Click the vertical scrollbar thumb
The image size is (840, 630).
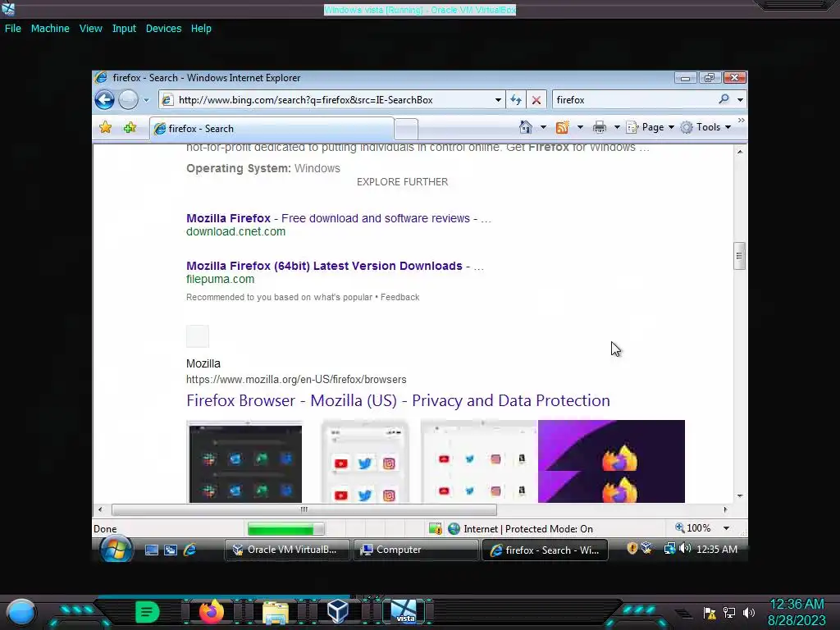(739, 256)
